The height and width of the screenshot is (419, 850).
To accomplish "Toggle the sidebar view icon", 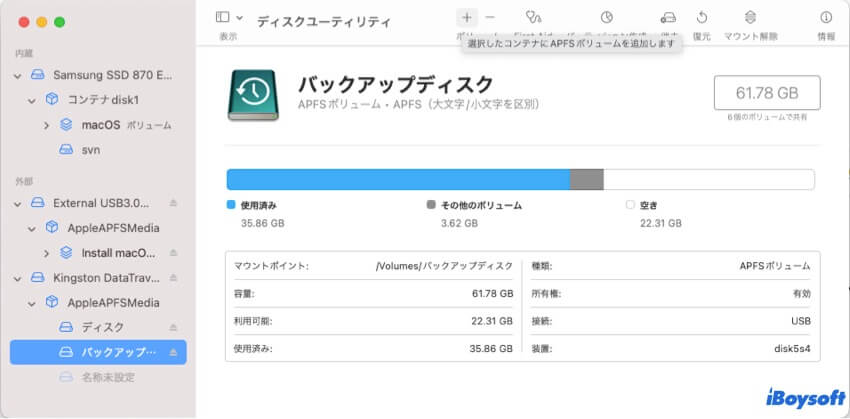I will 223,18.
